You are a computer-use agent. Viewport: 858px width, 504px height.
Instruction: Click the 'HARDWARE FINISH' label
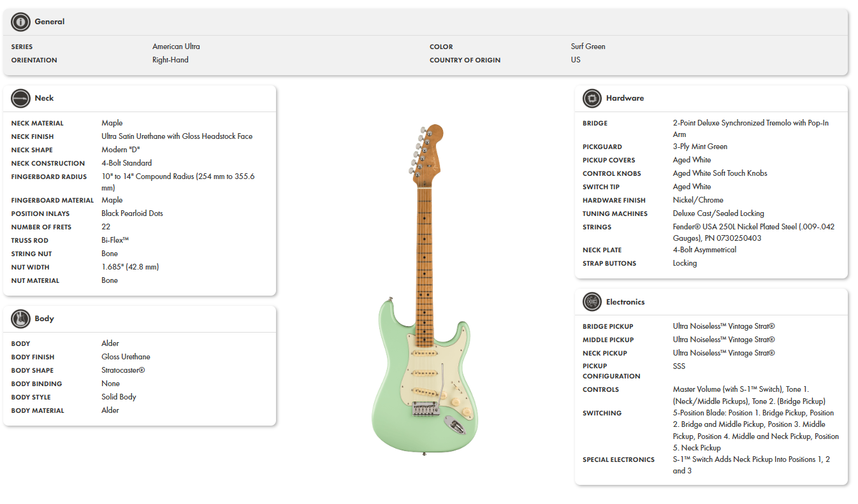614,200
